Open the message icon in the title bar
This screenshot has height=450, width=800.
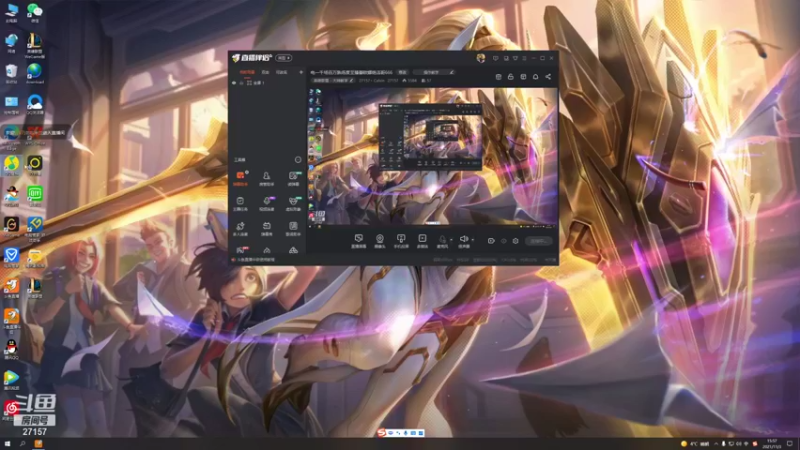pyautogui.click(x=495, y=58)
